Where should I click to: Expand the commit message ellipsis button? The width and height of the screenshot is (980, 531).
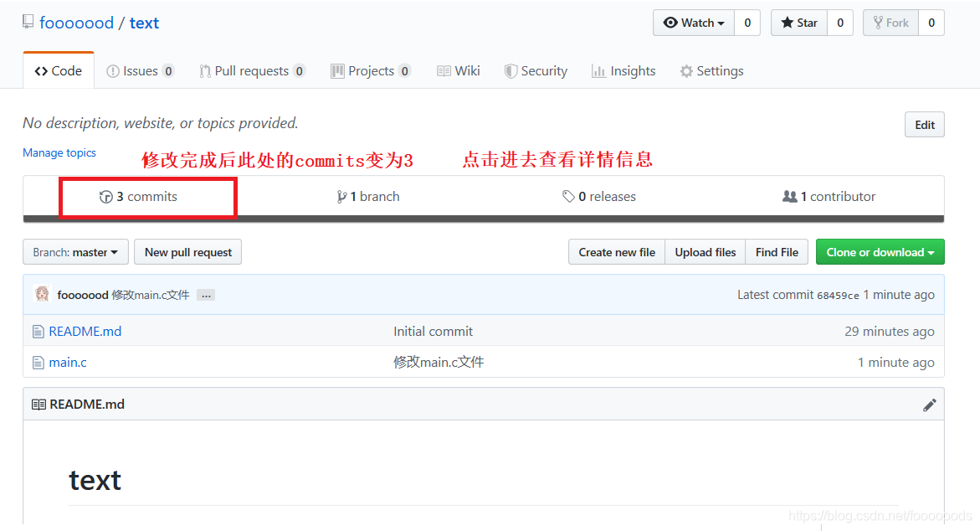(206, 295)
